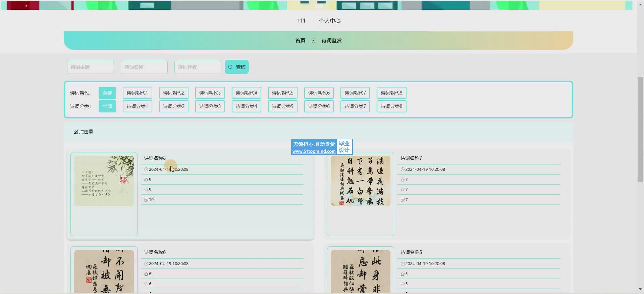Screen dimensions: 644x294
Task: Click the like icon for 诗词名称6
Action: (x=146, y=274)
